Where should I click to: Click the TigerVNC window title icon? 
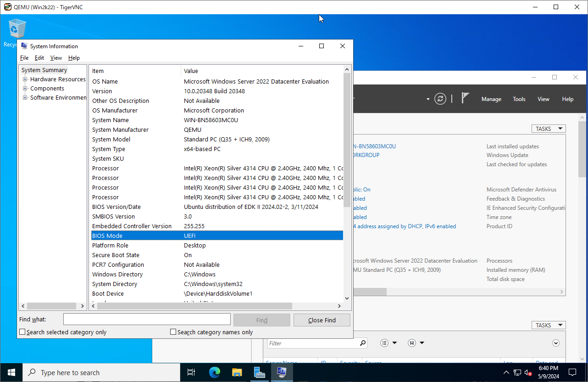(7, 7)
